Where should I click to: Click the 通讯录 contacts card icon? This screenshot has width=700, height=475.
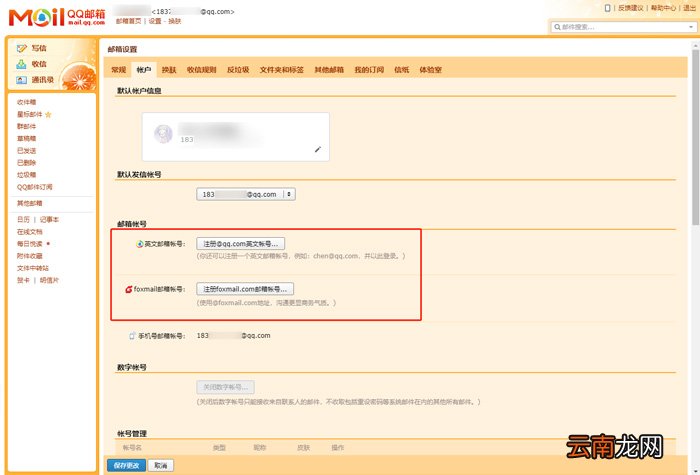21,80
